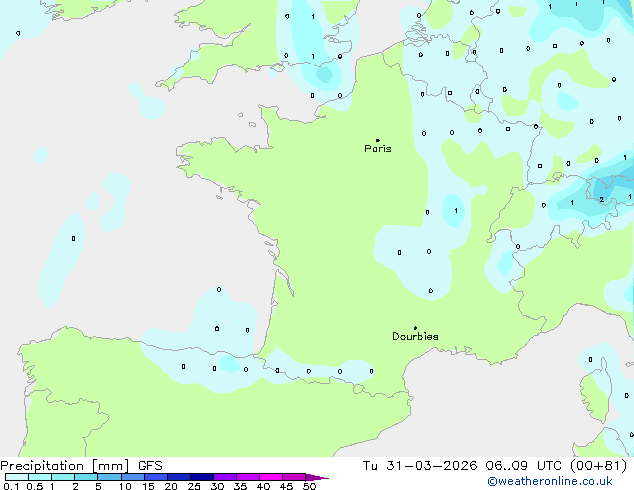The image size is (634, 490).
Task: Pick the 35–40 mm legend color swatch
Action: (248, 477)
